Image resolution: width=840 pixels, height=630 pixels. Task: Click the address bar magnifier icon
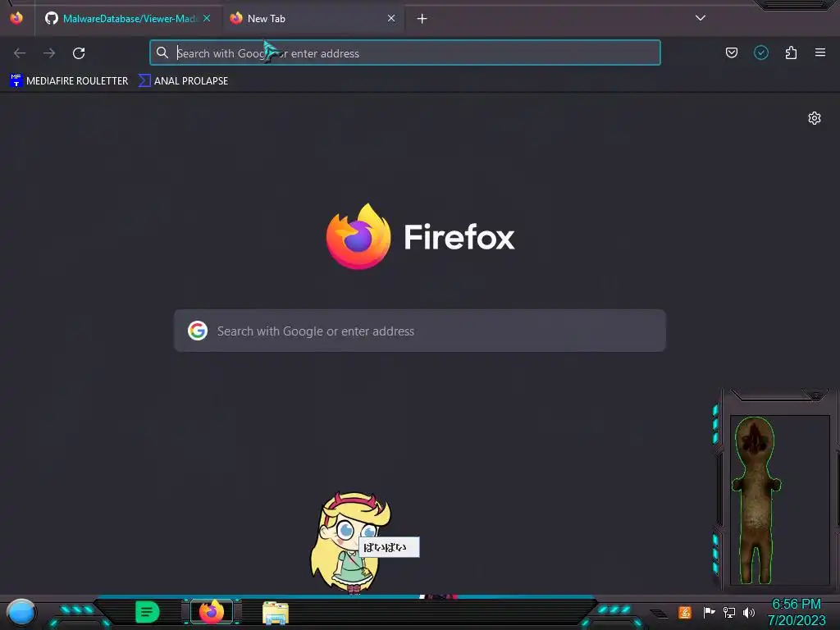[162, 52]
